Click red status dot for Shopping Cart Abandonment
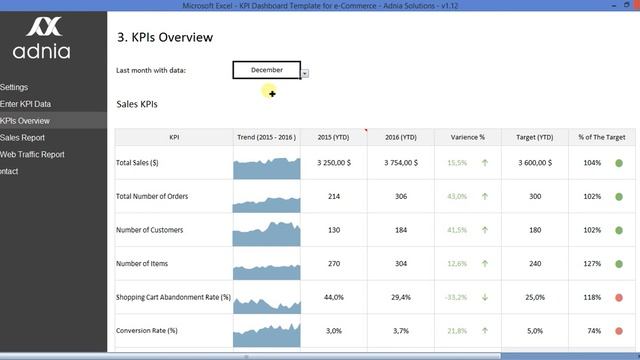640x360 pixels. pos(619,298)
